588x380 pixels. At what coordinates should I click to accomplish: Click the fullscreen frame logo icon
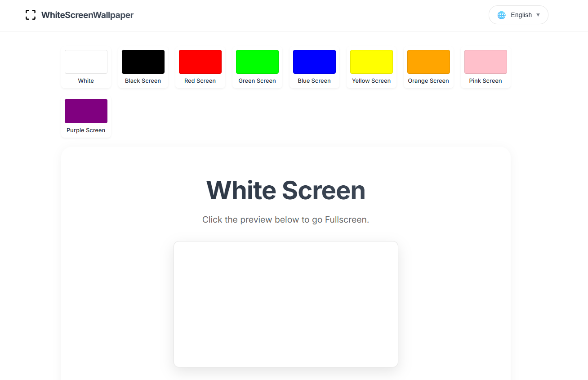point(30,14)
